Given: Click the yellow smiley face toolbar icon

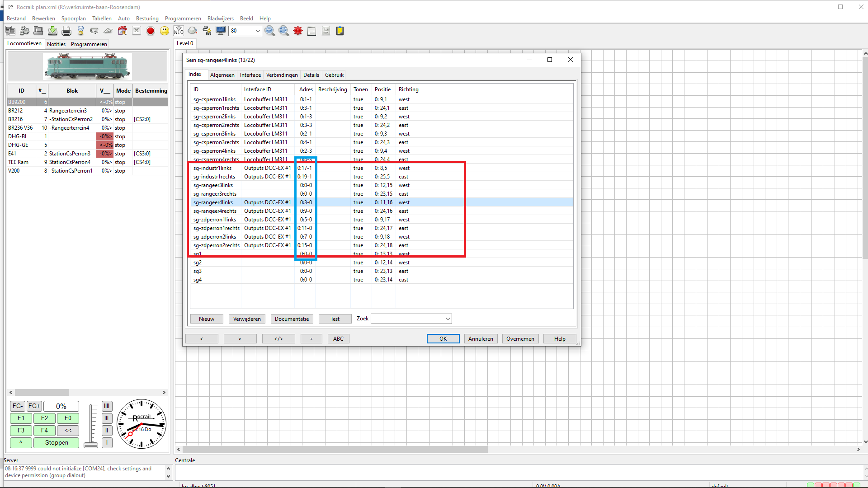Looking at the screenshot, I should pyautogui.click(x=165, y=31).
